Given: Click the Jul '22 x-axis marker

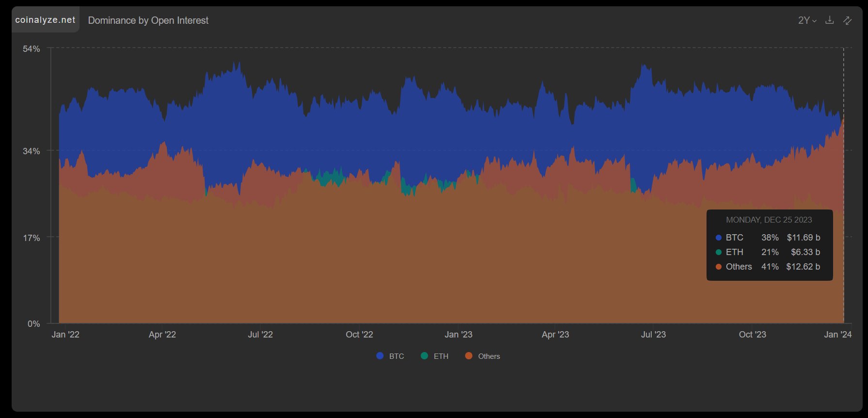Looking at the screenshot, I should (260, 335).
